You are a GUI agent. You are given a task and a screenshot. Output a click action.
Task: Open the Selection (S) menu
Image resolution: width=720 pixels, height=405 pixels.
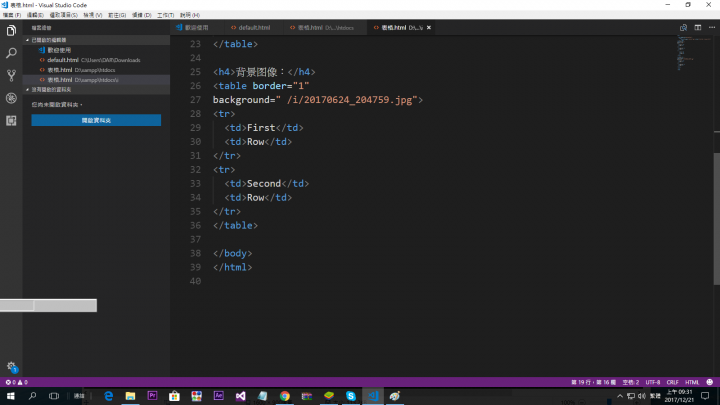[63, 15]
